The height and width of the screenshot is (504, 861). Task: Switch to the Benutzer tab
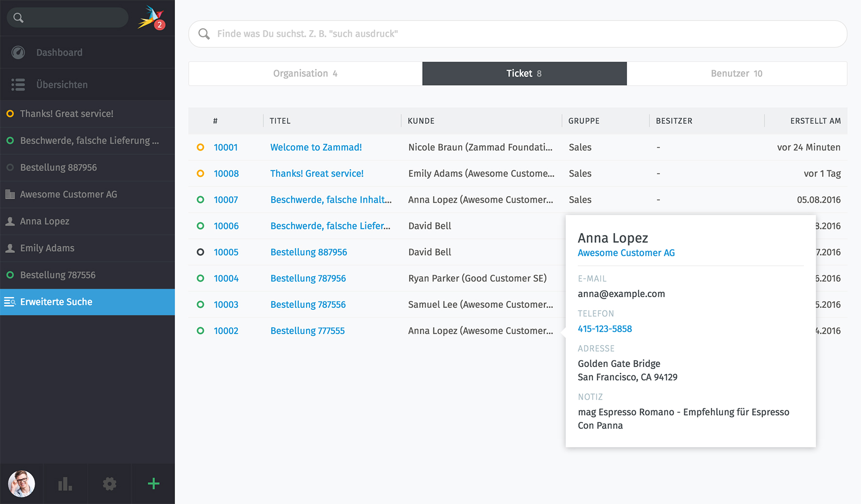(x=736, y=73)
